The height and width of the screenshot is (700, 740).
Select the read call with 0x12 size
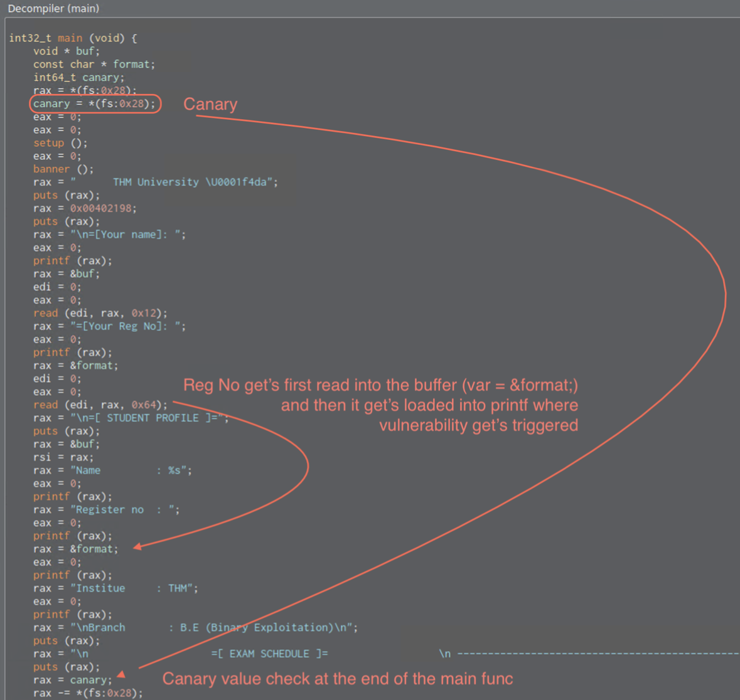tap(100, 313)
